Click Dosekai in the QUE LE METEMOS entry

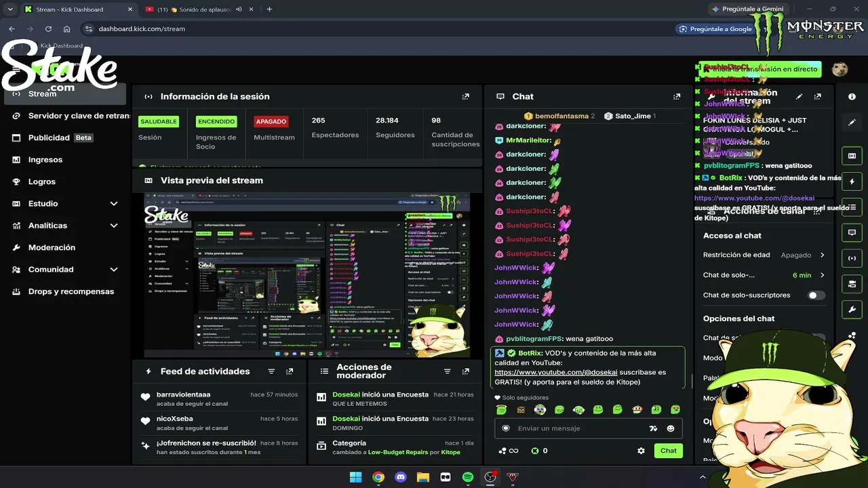346,394
